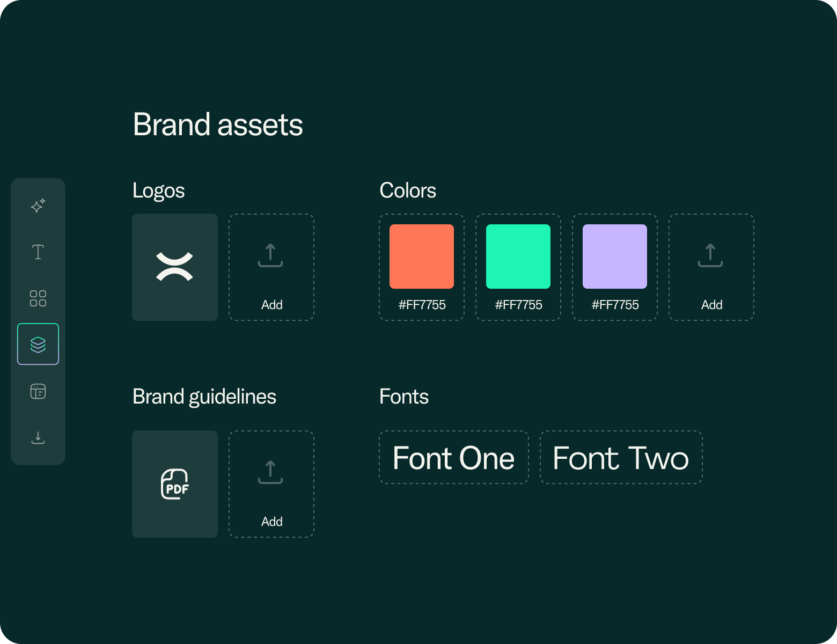Viewport: 837px width, 644px height.
Task: Select the Text tool in sidebar
Action: tap(38, 252)
